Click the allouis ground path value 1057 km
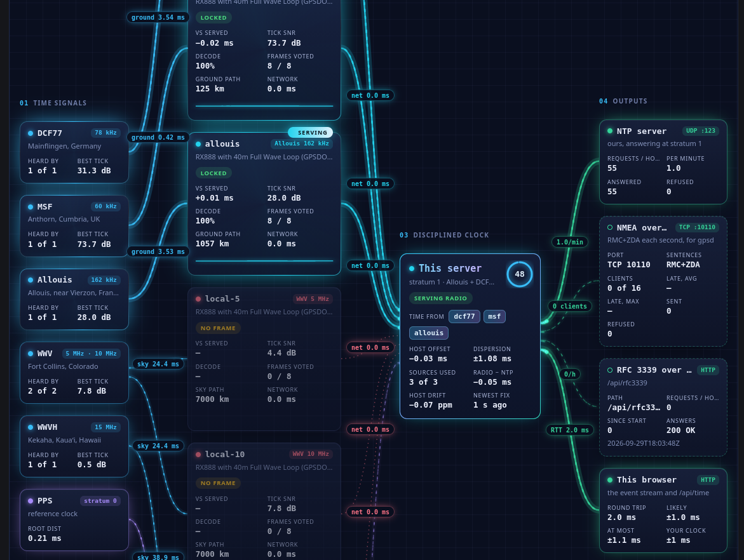The height and width of the screenshot is (560, 744). (x=212, y=244)
